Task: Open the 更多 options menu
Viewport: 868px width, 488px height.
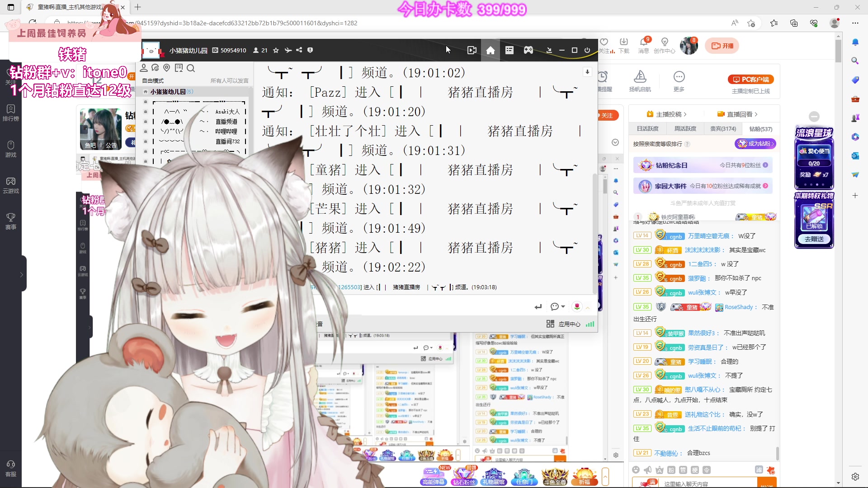Action: pos(679,81)
